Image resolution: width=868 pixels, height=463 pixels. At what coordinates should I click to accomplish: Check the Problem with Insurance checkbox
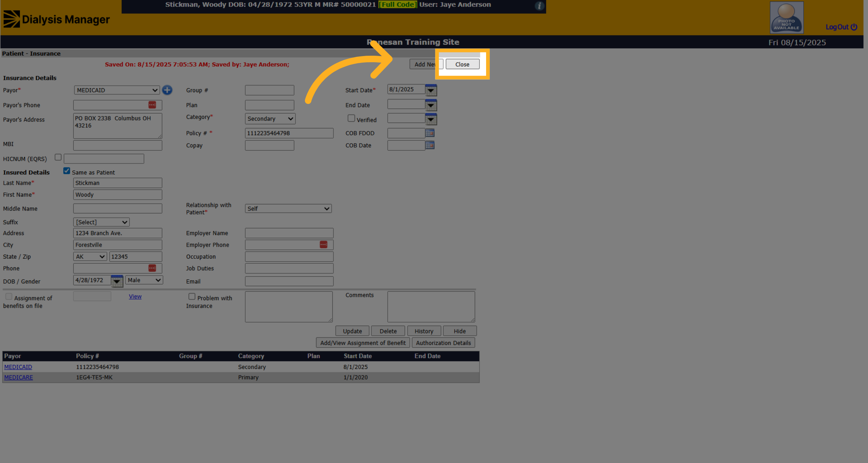click(192, 296)
